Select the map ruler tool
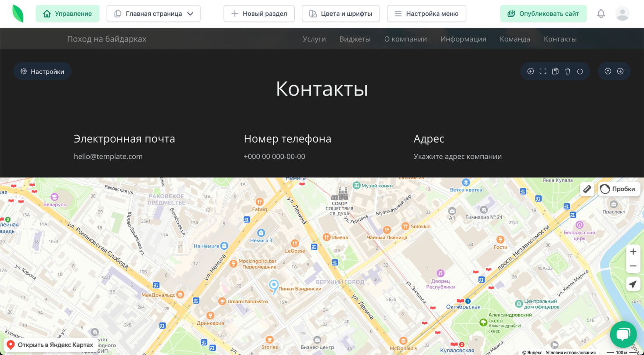Viewport: 644px width, 355px height. [x=587, y=189]
